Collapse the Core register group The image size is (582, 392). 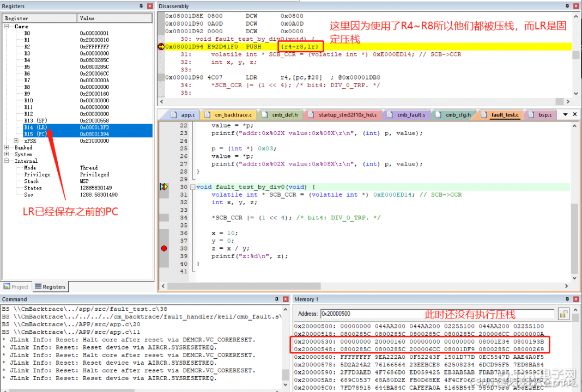[x=7, y=26]
